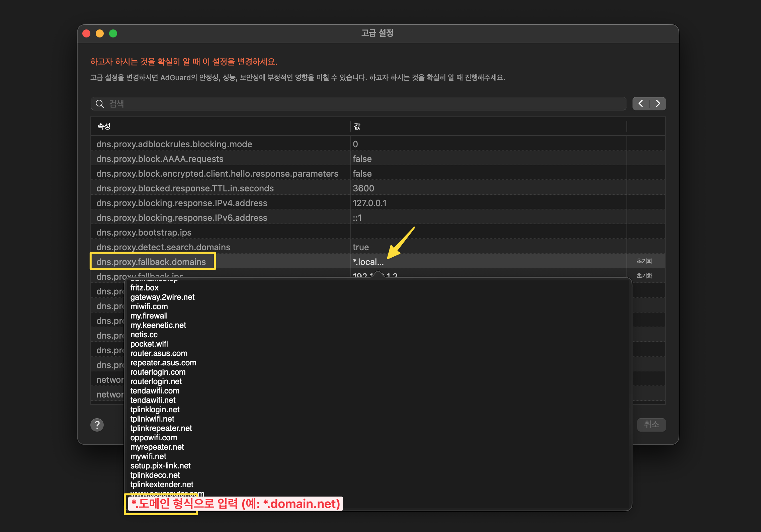Click repeater.asus.com in the domain list
The width and height of the screenshot is (761, 532).
point(163,362)
